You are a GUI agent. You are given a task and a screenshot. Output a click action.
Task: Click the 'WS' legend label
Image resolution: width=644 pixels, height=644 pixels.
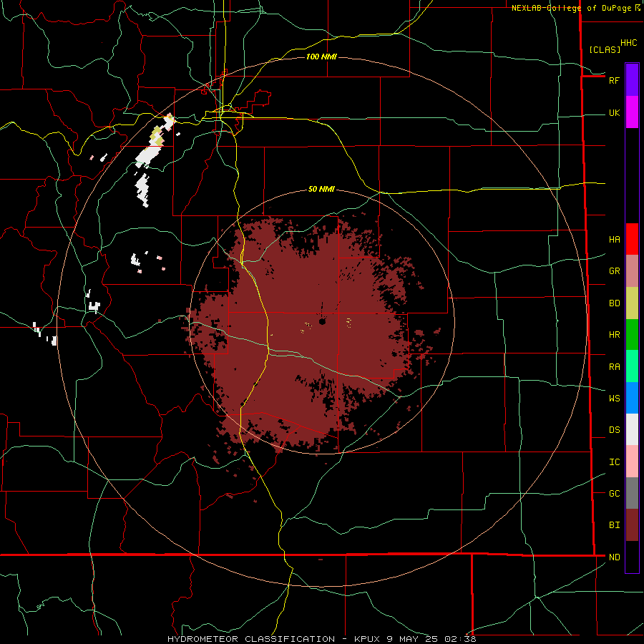(x=614, y=399)
